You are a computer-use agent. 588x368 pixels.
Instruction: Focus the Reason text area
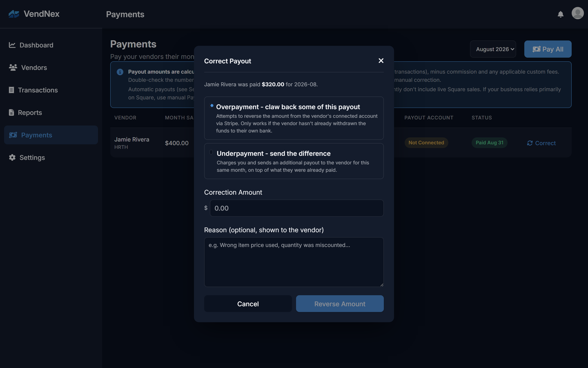(294, 262)
